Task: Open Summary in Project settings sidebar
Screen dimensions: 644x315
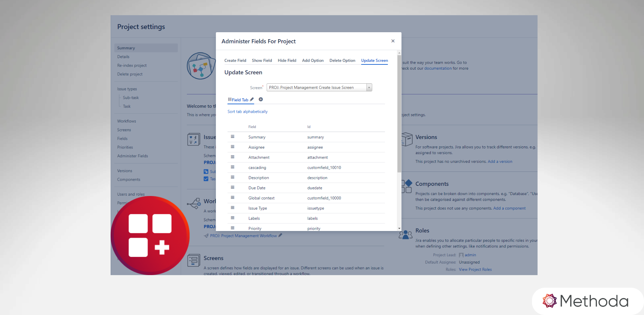Action: (146, 48)
